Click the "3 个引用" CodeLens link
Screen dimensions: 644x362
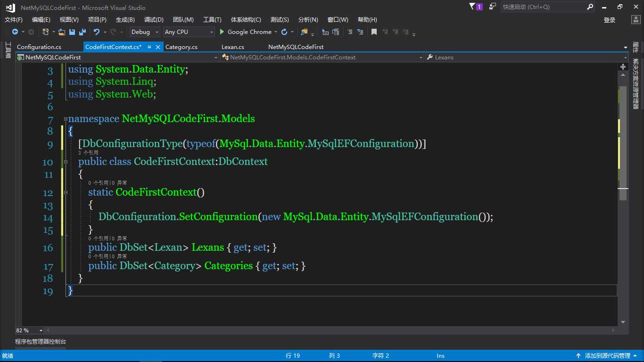[x=88, y=153]
